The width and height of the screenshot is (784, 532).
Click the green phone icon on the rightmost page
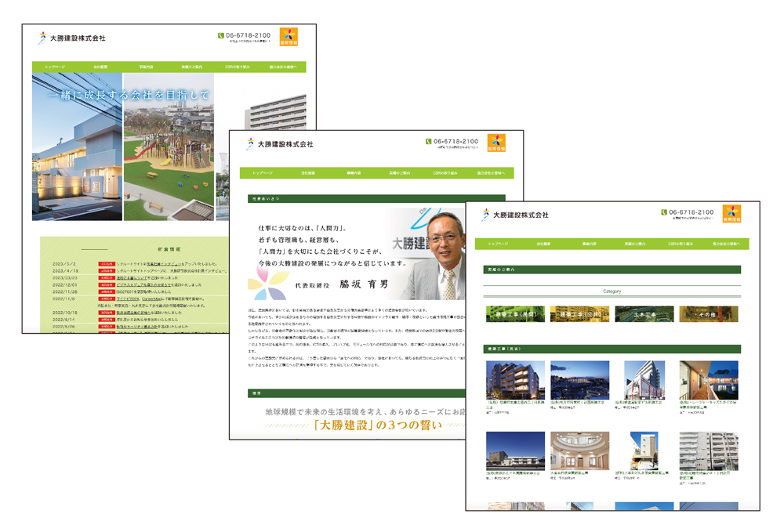click(665, 212)
